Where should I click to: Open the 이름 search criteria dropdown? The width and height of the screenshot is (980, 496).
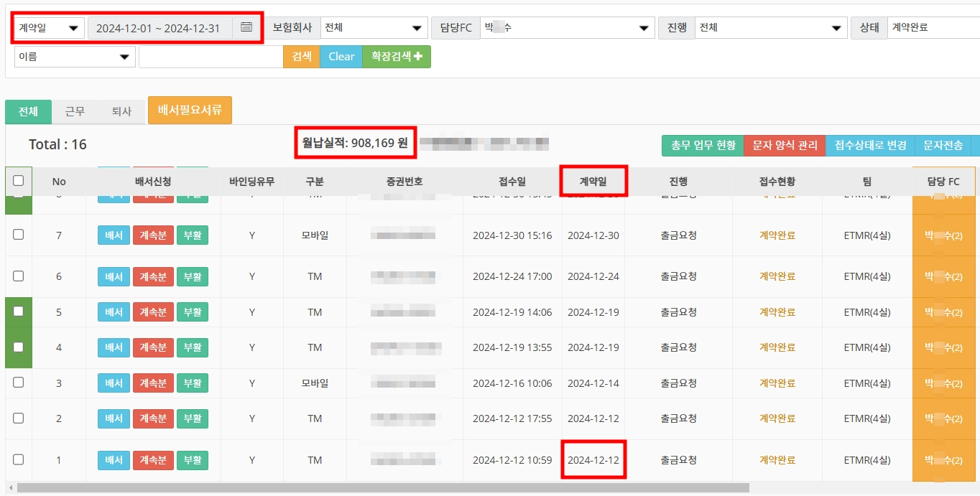[74, 56]
